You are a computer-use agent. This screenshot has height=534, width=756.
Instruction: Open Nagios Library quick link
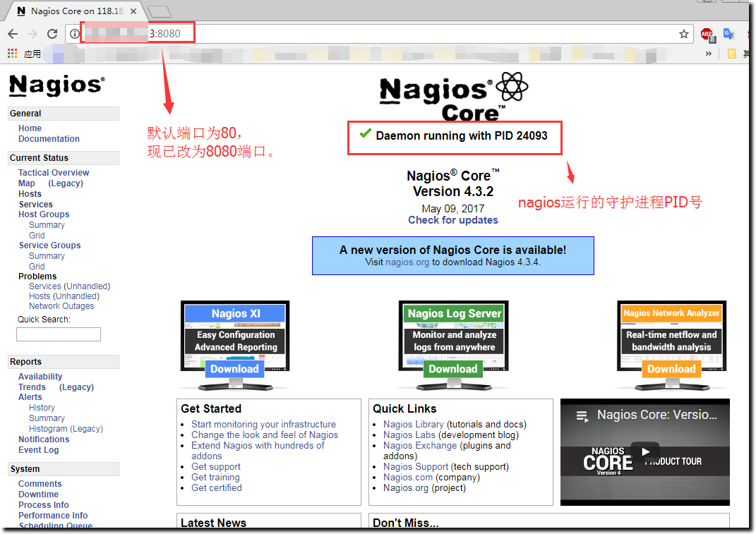pos(413,424)
